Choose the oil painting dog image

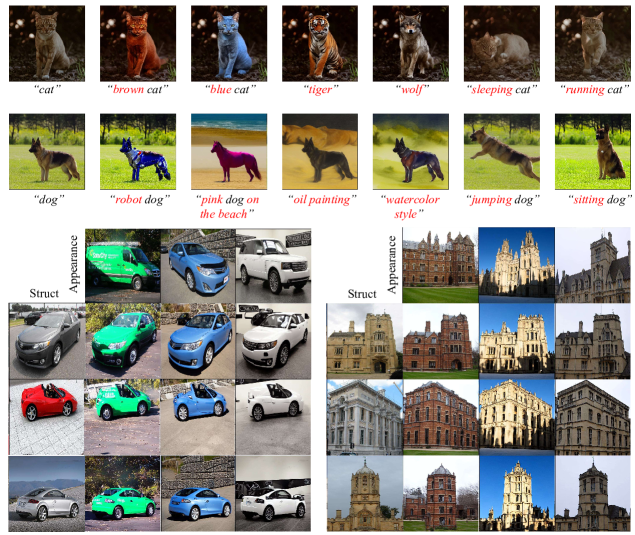tap(320, 151)
